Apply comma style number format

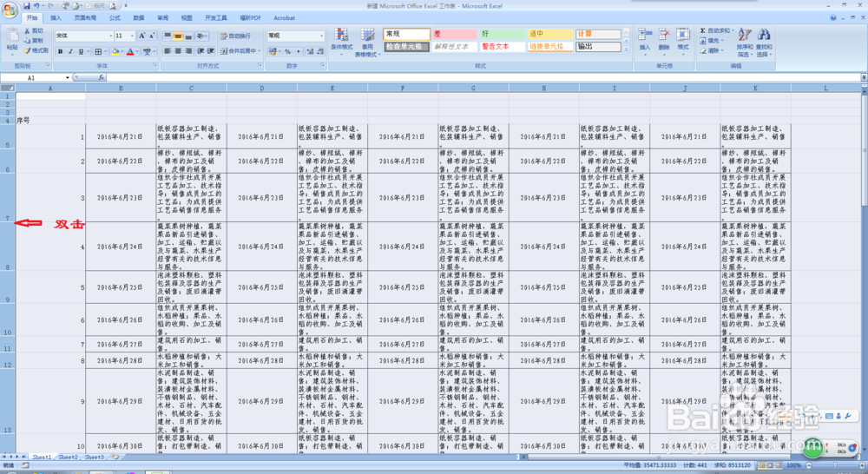(298, 51)
